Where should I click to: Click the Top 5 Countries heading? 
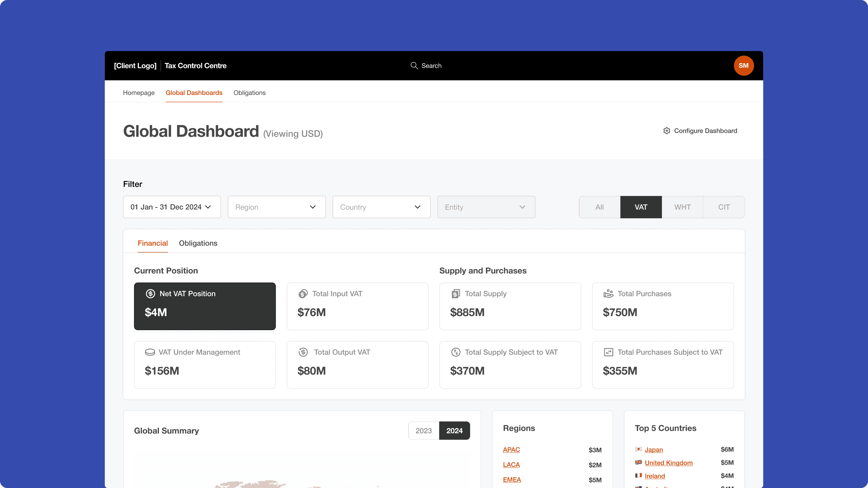(665, 428)
